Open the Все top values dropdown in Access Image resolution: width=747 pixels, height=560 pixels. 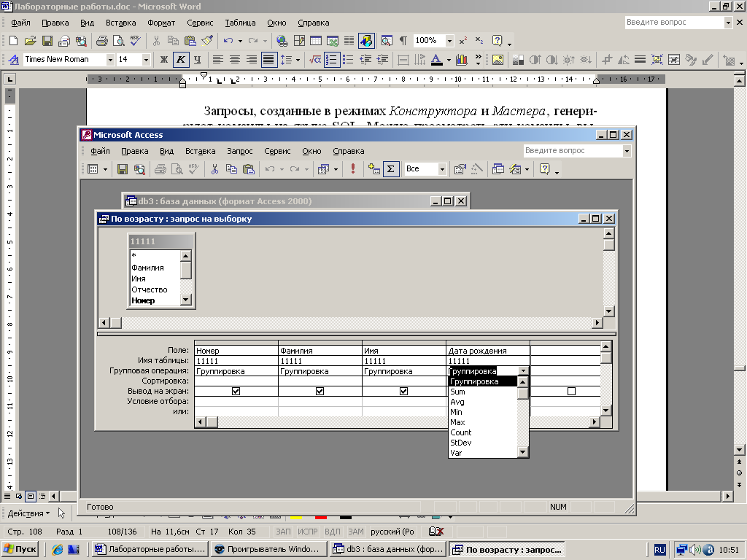[x=442, y=169]
